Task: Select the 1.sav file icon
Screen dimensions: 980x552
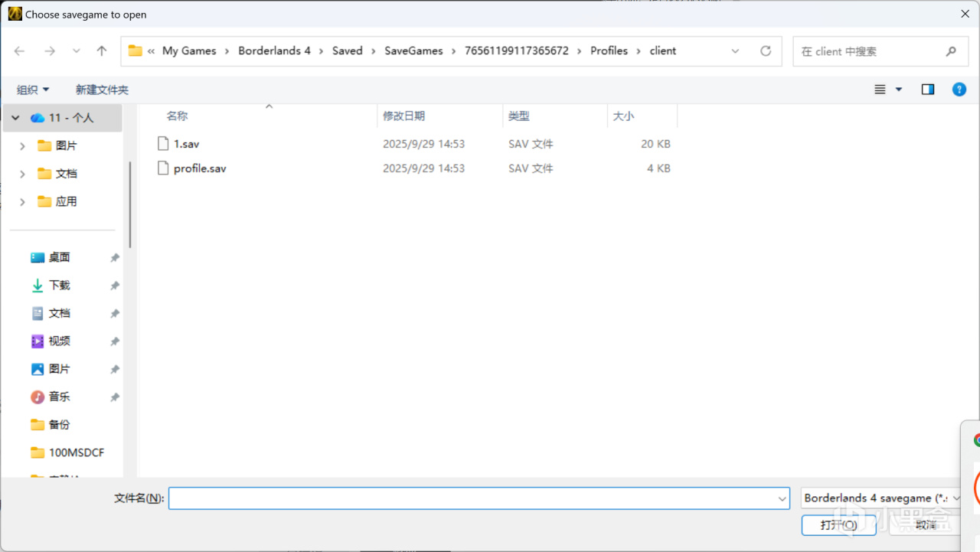Action: pyautogui.click(x=162, y=143)
